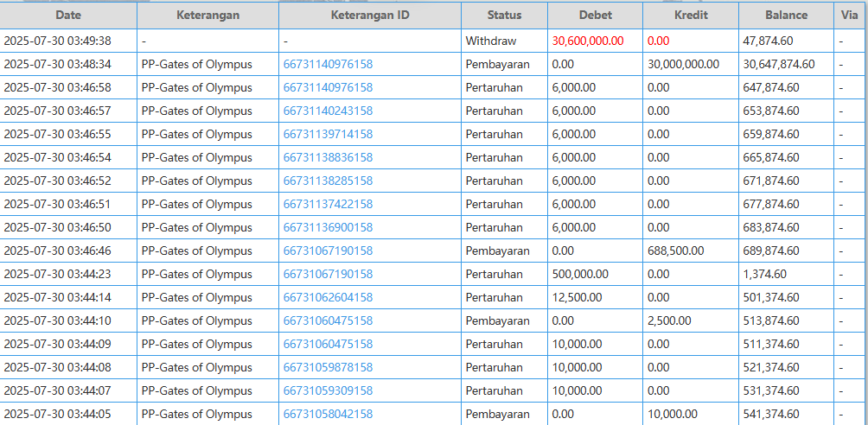868x425 pixels.
Task: Select the balance 511,374.60
Action: [771, 344]
